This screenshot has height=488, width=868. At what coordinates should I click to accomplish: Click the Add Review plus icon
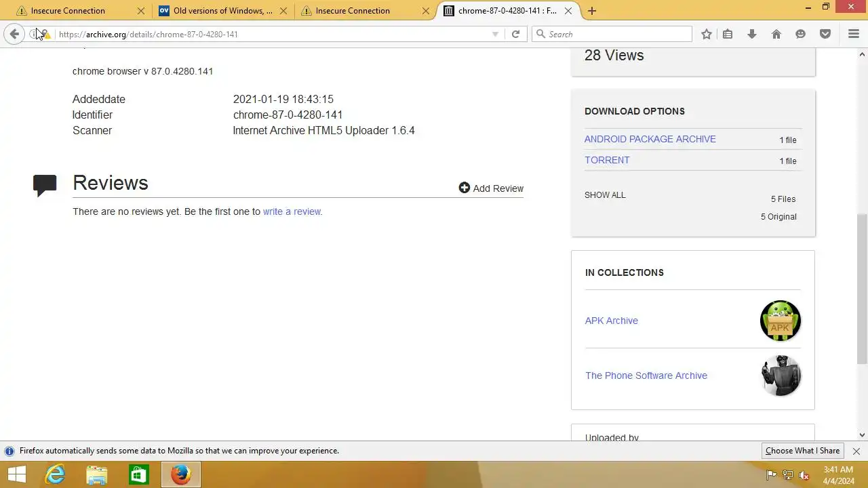click(x=465, y=188)
